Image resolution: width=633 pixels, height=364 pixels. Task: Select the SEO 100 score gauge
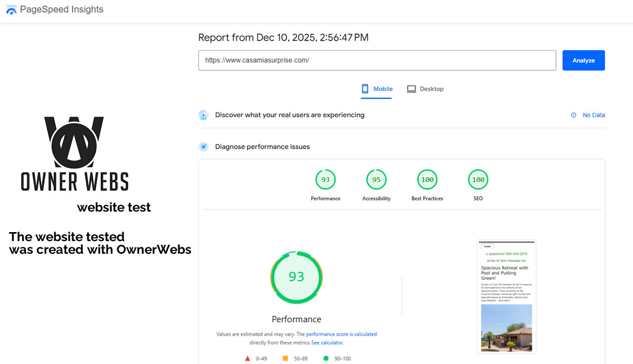pyautogui.click(x=478, y=180)
